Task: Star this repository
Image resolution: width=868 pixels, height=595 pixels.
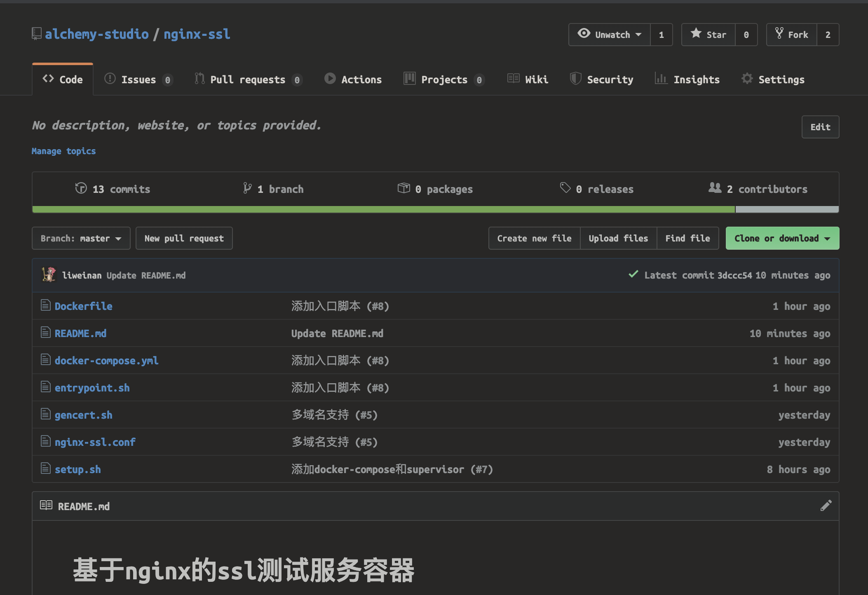Action: coord(708,35)
